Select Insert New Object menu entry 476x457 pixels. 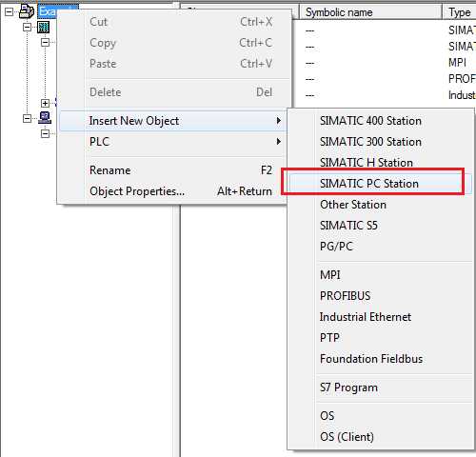(x=173, y=121)
